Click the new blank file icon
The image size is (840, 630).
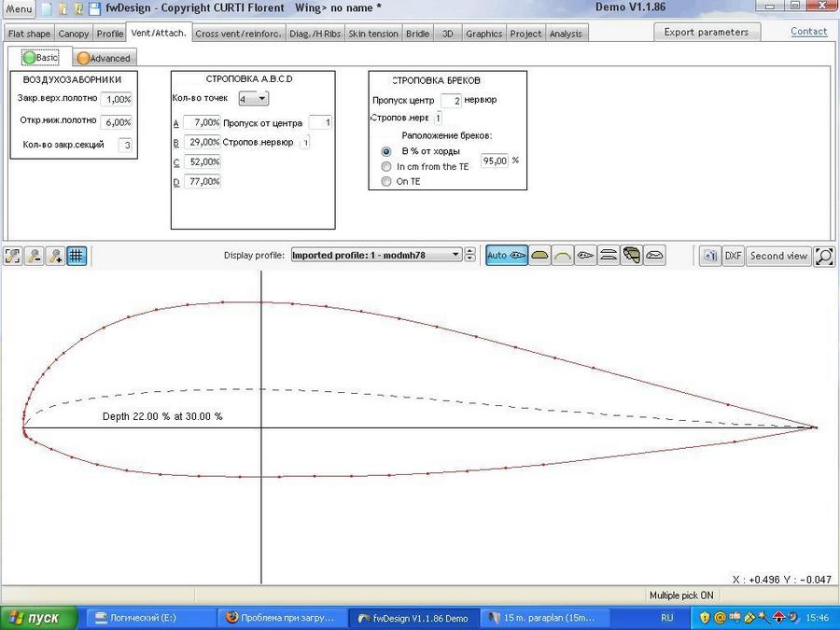click(46, 8)
